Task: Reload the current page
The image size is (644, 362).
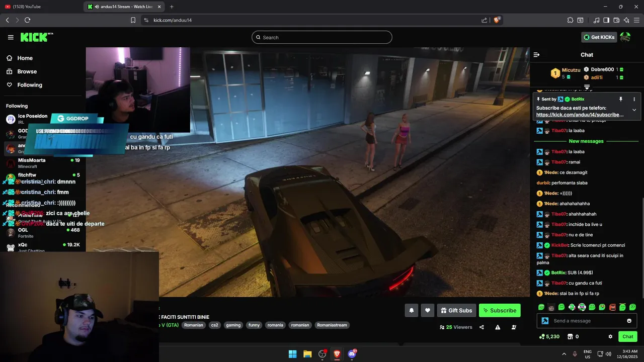Action: [x=27, y=20]
